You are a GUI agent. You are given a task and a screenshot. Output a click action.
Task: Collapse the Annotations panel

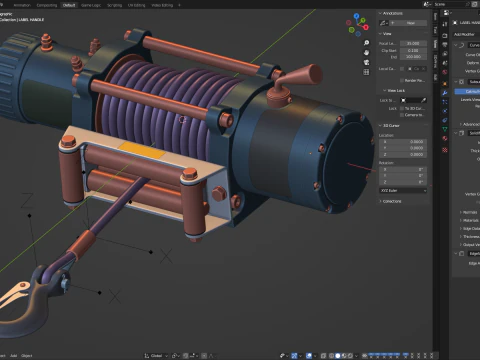click(x=392, y=13)
